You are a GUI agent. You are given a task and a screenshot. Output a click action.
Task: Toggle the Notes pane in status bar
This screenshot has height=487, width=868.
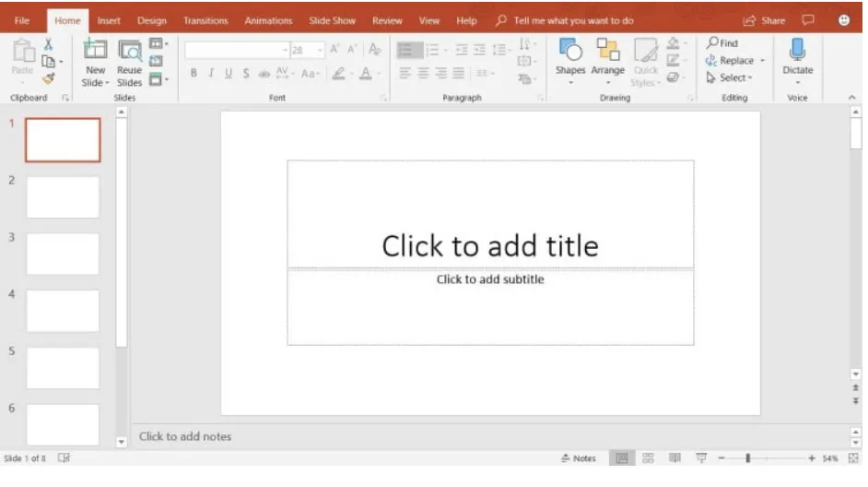(x=579, y=458)
